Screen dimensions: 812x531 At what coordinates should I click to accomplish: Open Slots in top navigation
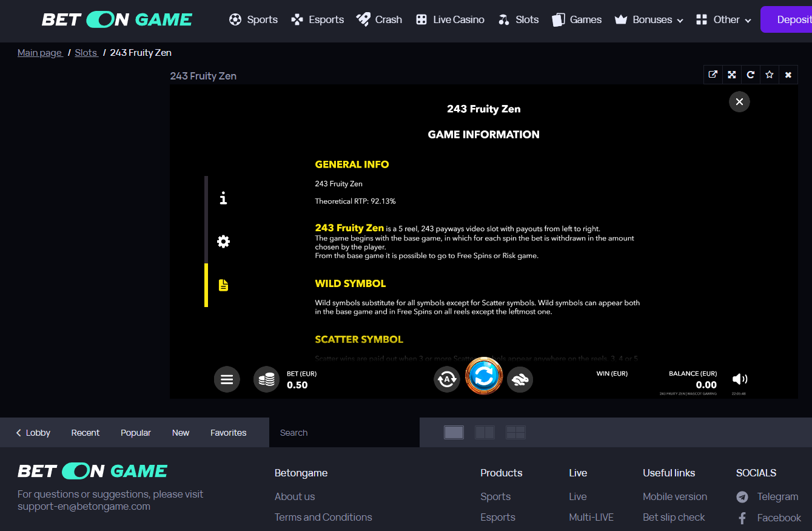518,19
